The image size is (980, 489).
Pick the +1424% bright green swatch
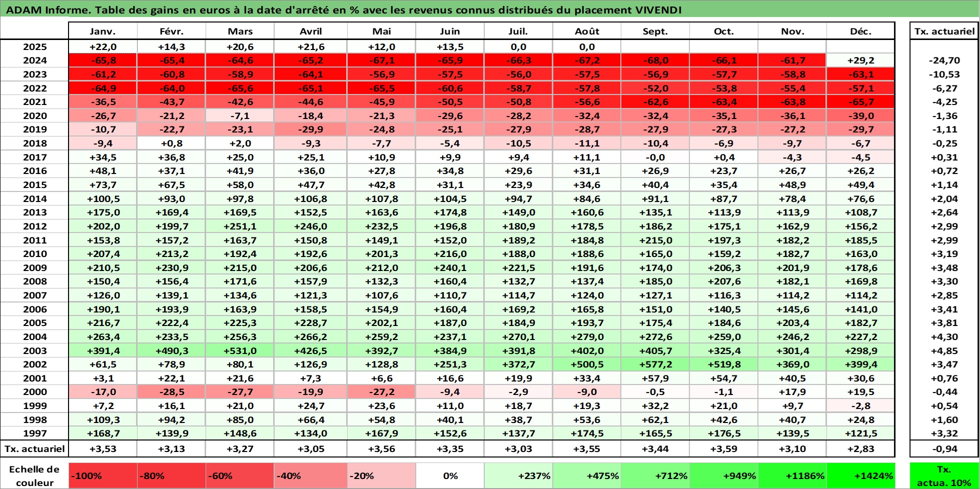tap(860, 476)
